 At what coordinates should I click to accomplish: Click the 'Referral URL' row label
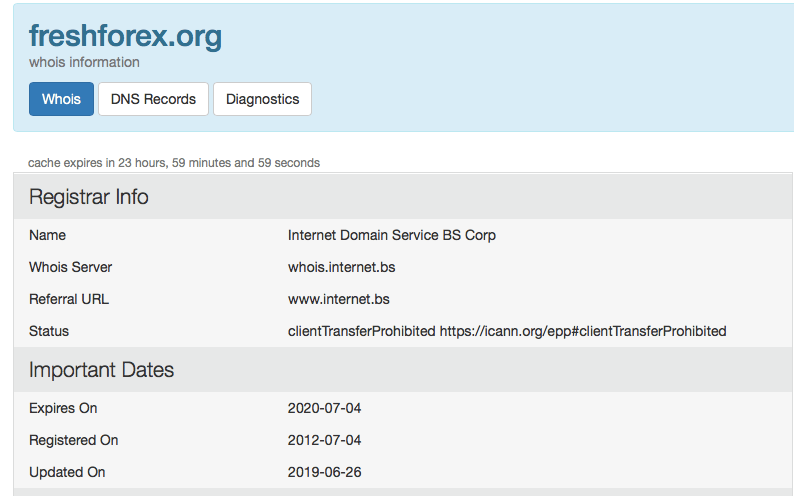[x=69, y=299]
